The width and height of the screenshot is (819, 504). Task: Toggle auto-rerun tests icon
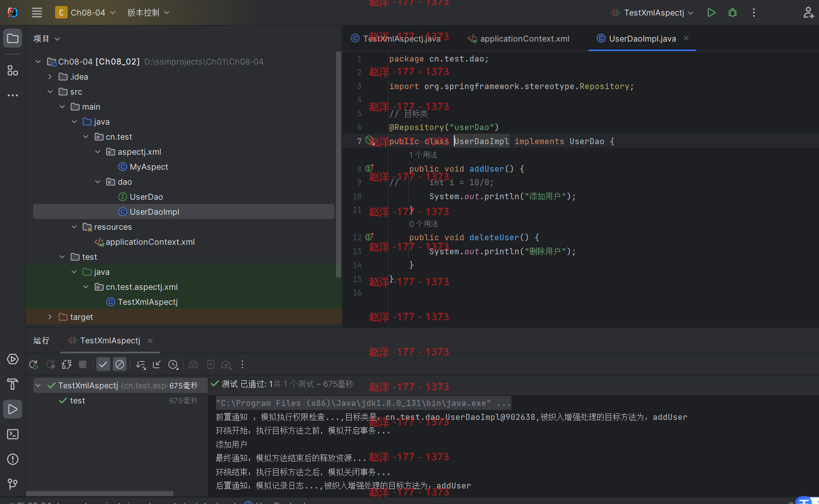pos(67,364)
